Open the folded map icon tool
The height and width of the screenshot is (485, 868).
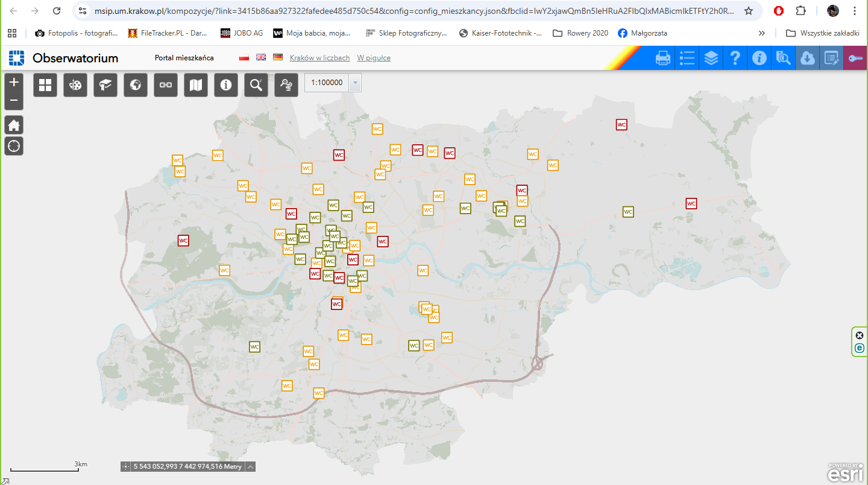click(x=196, y=85)
